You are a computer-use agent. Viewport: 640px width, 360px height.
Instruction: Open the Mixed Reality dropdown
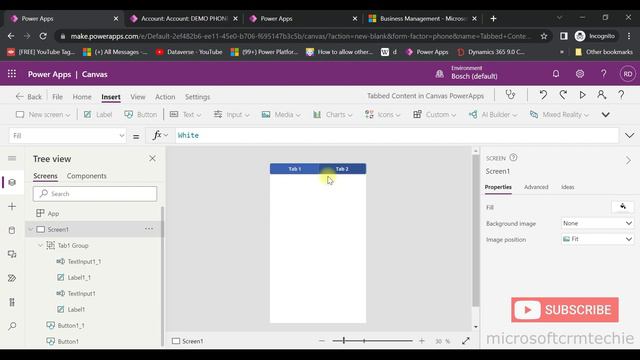(x=559, y=115)
